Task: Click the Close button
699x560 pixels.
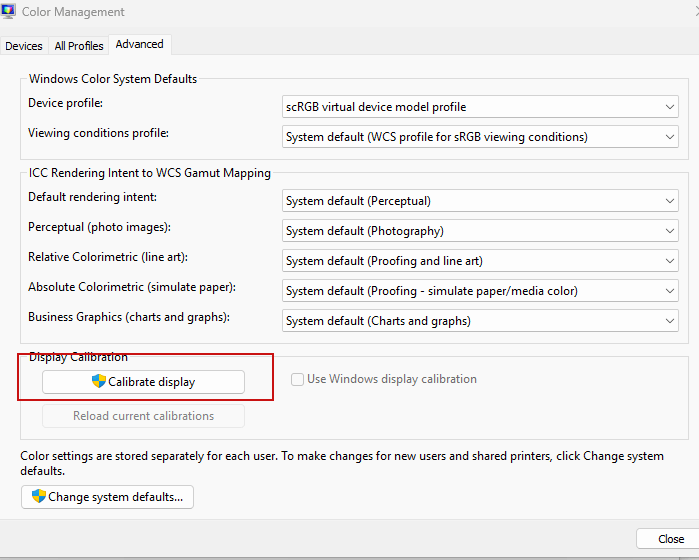Action: tap(670, 539)
